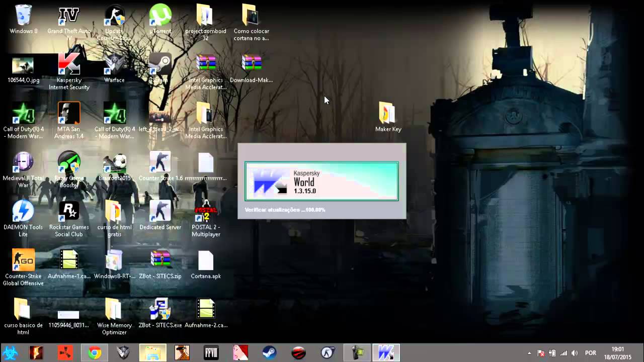Select the 106544,0.jpg image file
The width and height of the screenshot is (644, 362).
(x=23, y=64)
